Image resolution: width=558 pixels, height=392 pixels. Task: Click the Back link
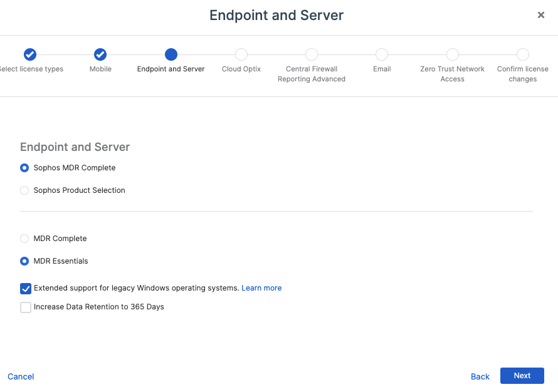click(x=480, y=376)
